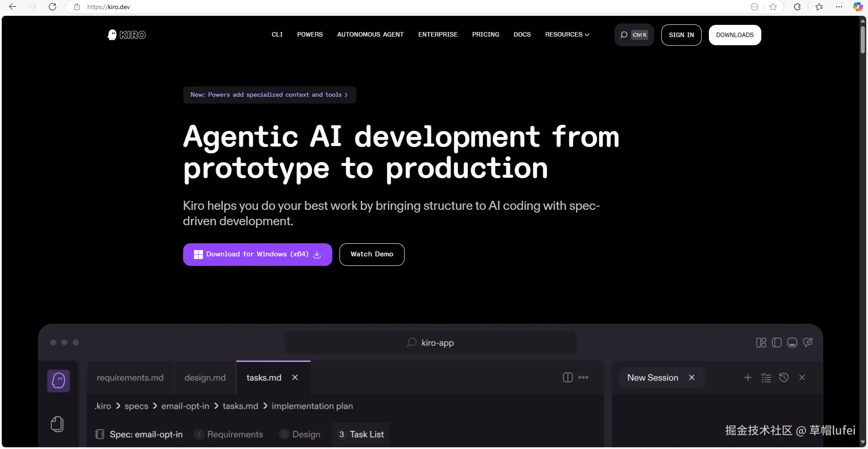This screenshot has width=868, height=449.
Task: Open the New: Powers announcement link
Action: 269,95
